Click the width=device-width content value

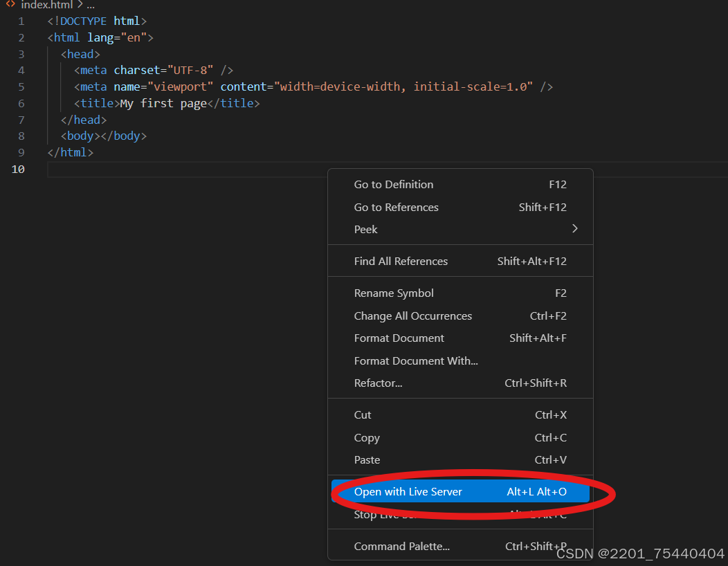(x=340, y=86)
